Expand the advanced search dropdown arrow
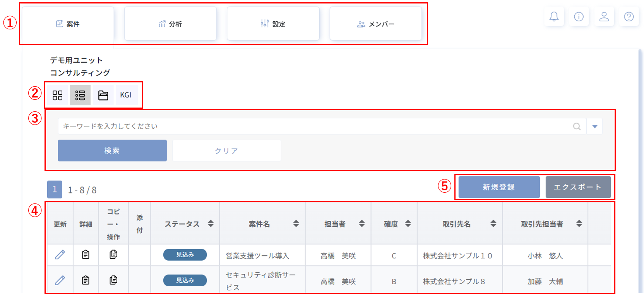Viewport: 644px width, 294px height. click(594, 126)
